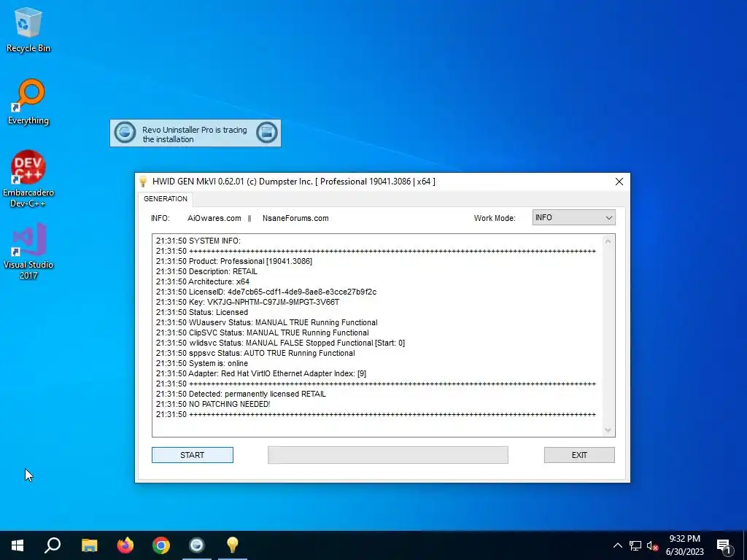The height and width of the screenshot is (560, 747).
Task: Click the 'Work Mode:' label
Action: point(495,218)
